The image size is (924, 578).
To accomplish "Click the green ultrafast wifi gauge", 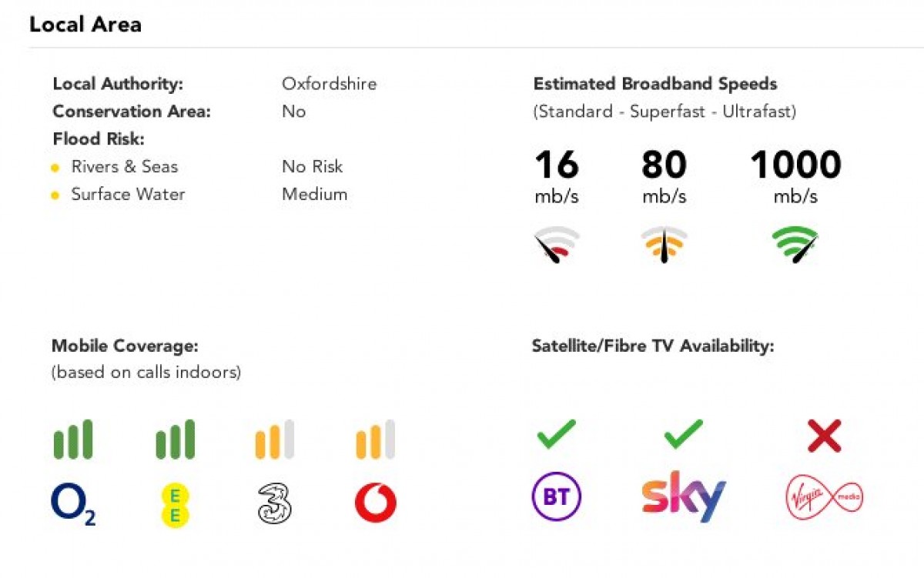I will point(795,246).
